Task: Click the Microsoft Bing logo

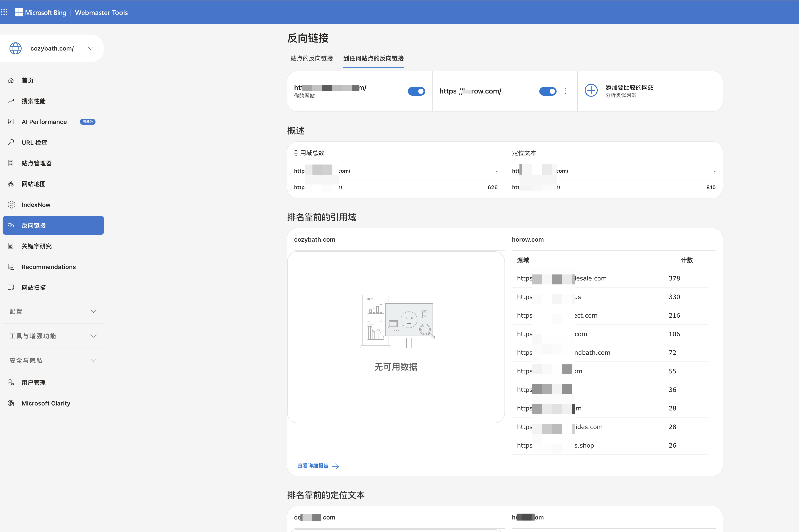Action: coord(40,12)
